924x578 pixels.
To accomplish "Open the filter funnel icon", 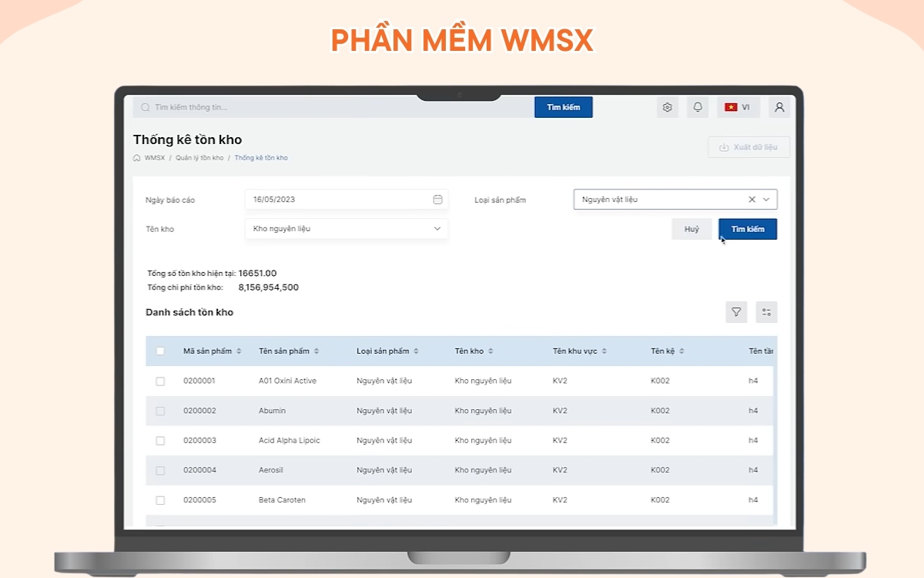I will pos(736,312).
